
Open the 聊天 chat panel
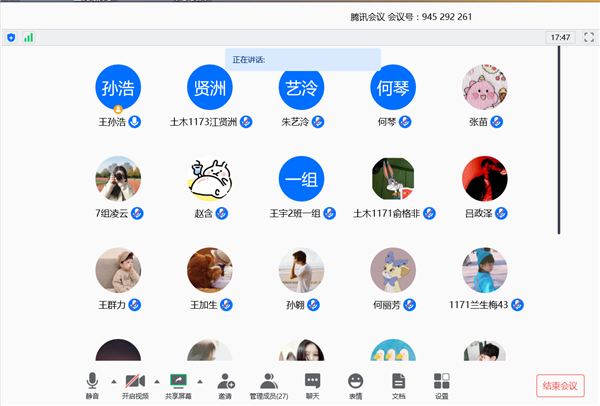click(312, 383)
